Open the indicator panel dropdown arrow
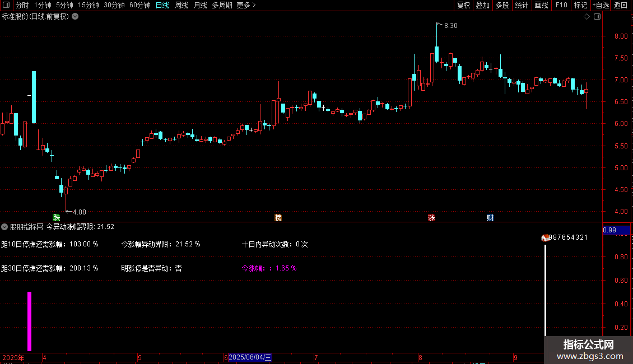 click(x=4, y=227)
